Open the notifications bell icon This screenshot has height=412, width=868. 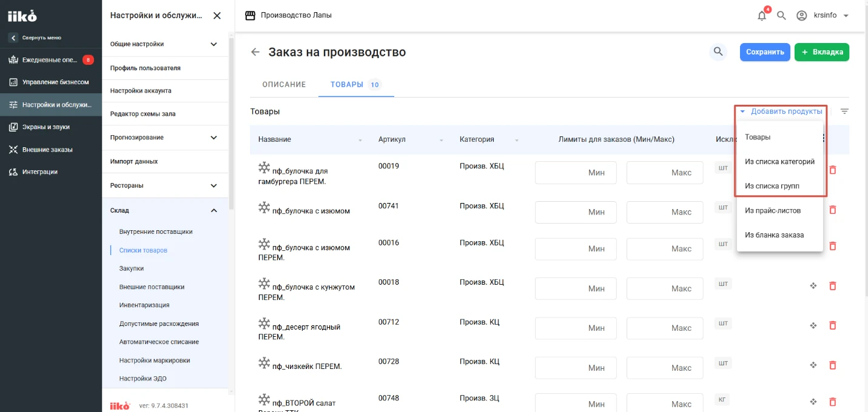click(762, 15)
